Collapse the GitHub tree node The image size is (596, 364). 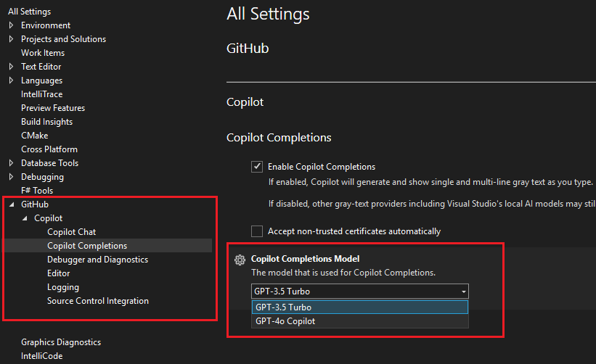pyautogui.click(x=12, y=204)
